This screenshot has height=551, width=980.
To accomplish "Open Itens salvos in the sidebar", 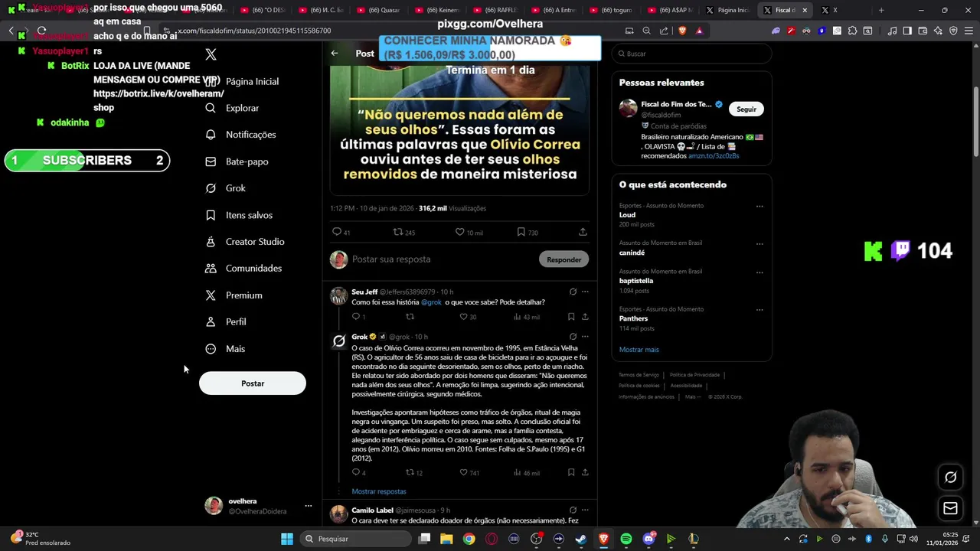I will coord(239,215).
